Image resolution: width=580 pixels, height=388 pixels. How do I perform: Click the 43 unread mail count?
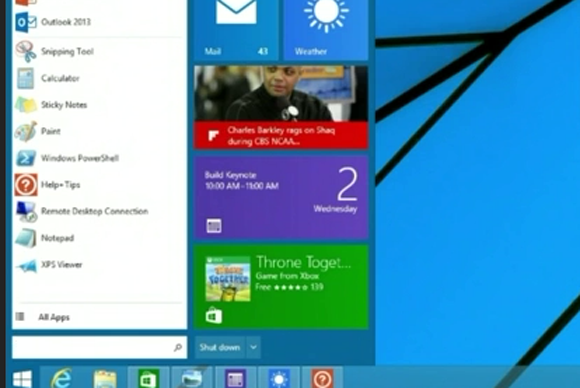tap(263, 51)
